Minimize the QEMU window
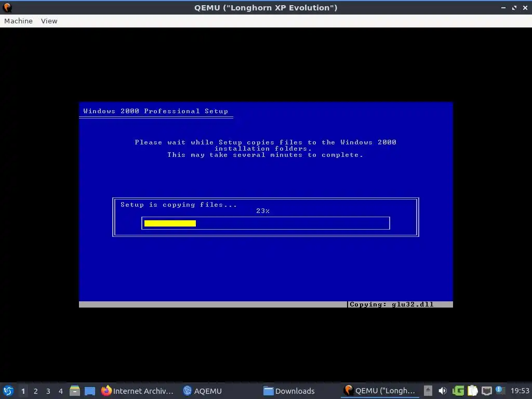Viewport: 532px width, 399px height. pyautogui.click(x=503, y=7)
